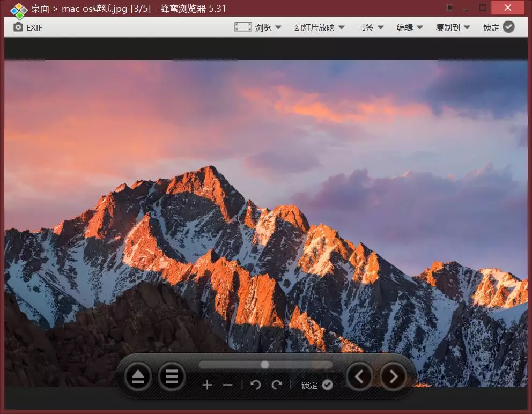Screen dimensions: 532x414
Task: Go to the previous image
Action: tap(359, 376)
